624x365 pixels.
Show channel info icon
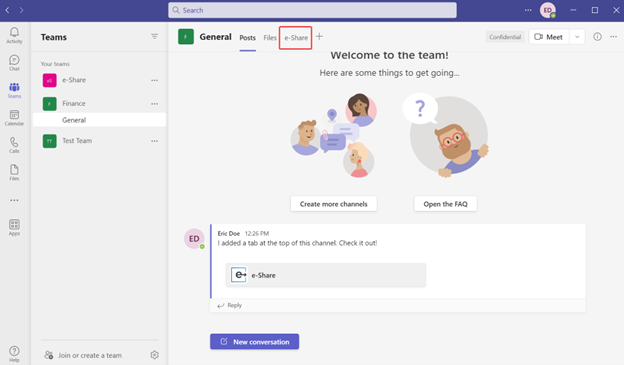click(597, 37)
